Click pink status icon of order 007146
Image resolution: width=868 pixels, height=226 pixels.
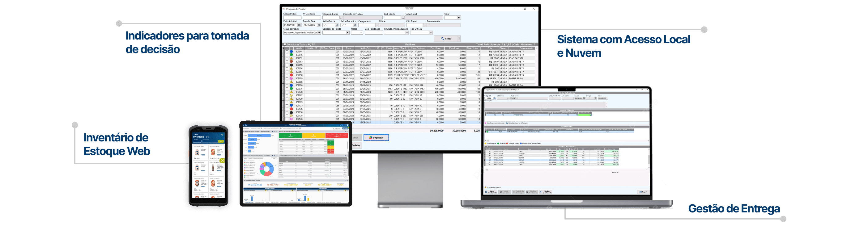coord(291,119)
